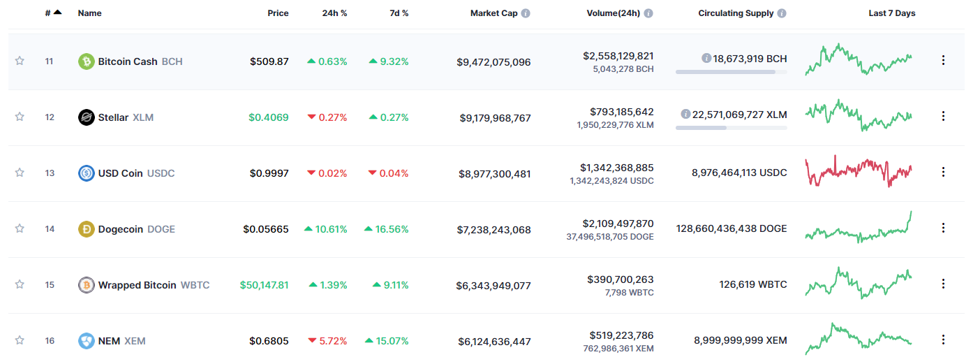Add Bitcoin Cash to watchlist star
This screenshot has height=357, width=980.
pos(20,61)
